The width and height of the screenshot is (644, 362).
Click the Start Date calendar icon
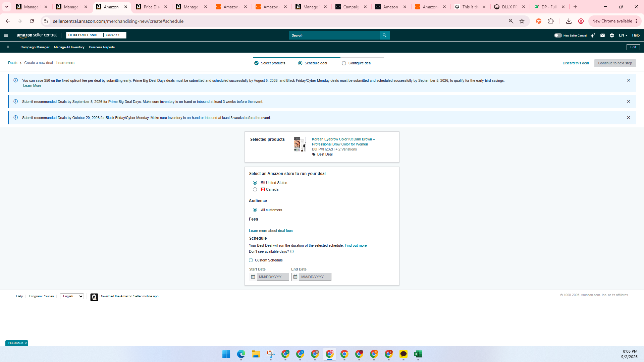coord(253,277)
